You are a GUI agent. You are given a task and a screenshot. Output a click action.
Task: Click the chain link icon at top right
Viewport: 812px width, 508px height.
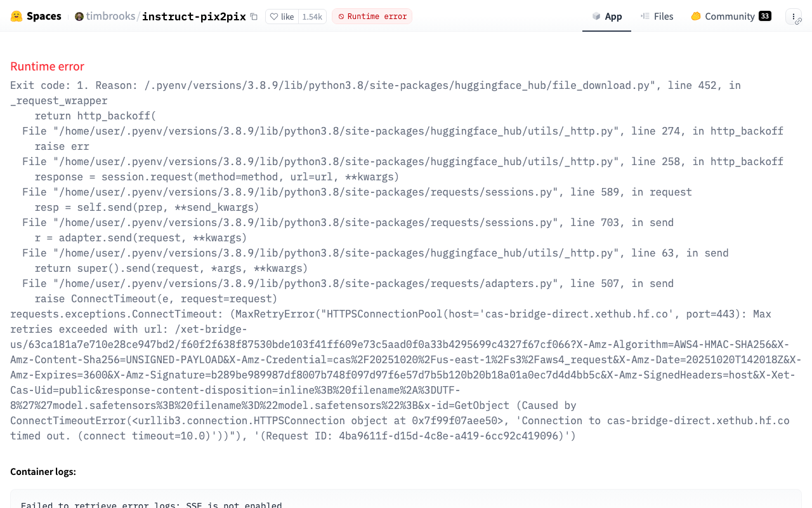(799, 22)
